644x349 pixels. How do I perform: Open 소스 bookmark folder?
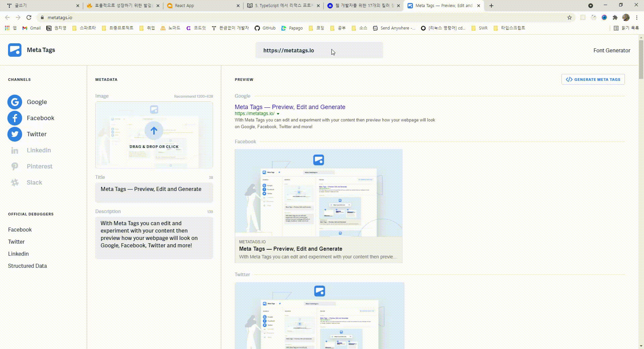359,28
